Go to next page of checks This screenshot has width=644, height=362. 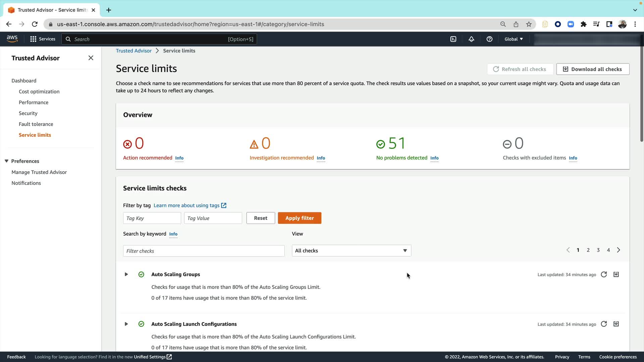tap(619, 250)
